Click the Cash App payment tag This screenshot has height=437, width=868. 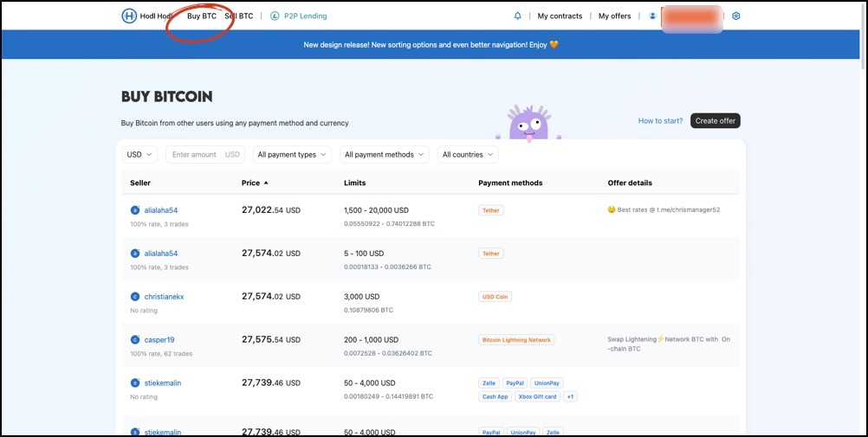(x=495, y=396)
